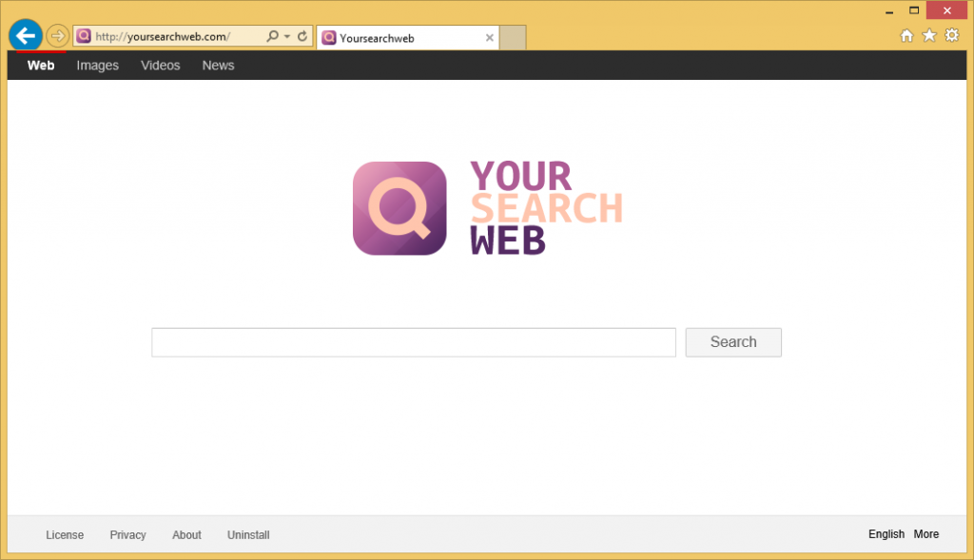This screenshot has width=974, height=560.
Task: Open the address bar autocomplete dropdown arrow
Action: point(287,37)
